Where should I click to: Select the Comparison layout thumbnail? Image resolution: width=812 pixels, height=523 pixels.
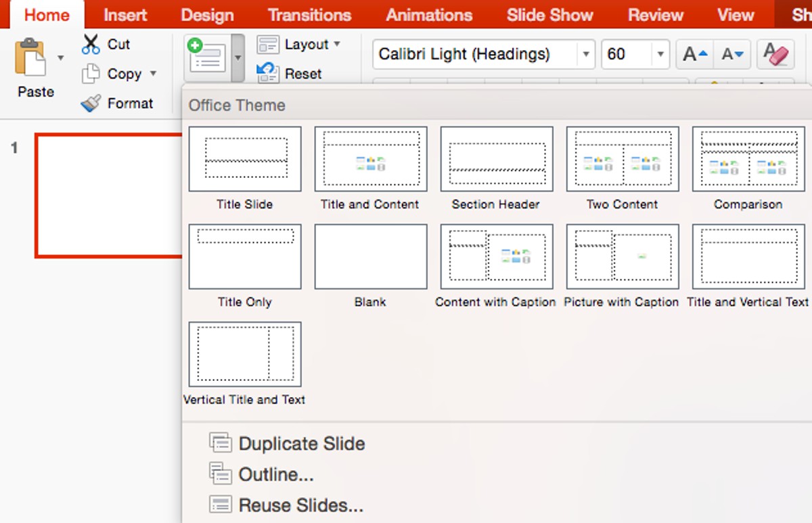(748, 159)
